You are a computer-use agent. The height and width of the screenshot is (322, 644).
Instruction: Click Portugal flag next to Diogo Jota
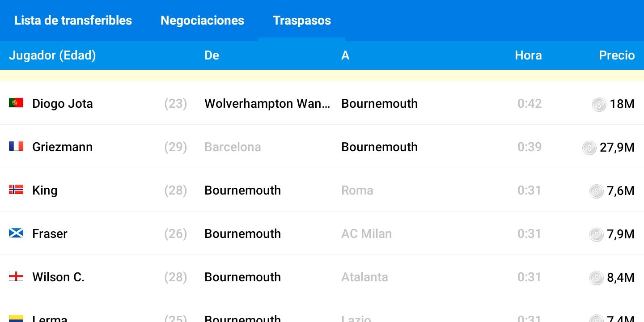click(16, 103)
